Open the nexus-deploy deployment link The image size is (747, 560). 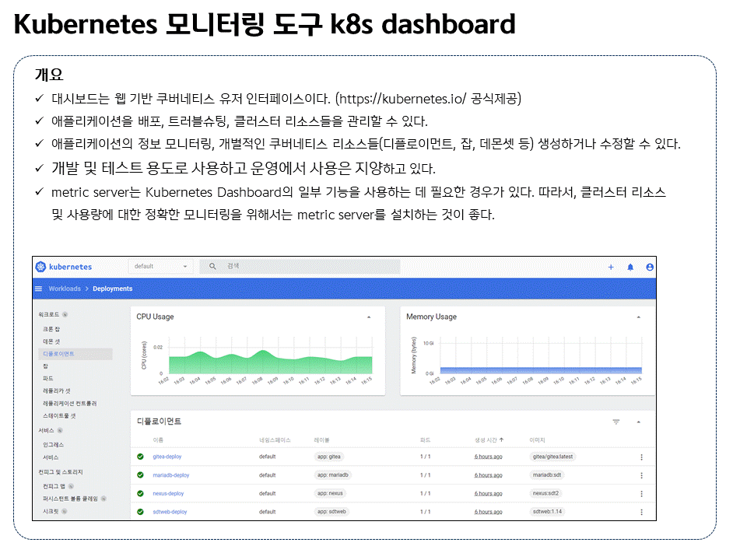tap(168, 493)
